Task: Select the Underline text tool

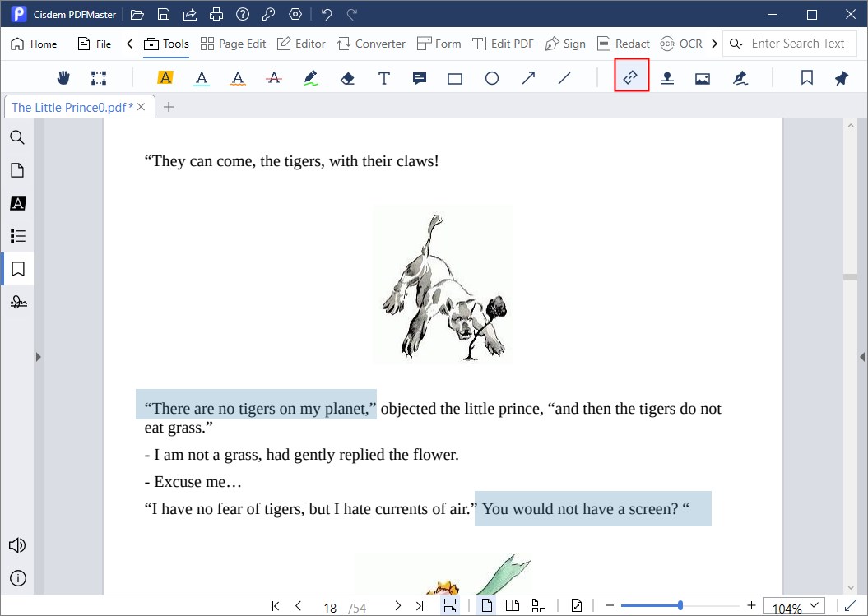Action: 202,78
